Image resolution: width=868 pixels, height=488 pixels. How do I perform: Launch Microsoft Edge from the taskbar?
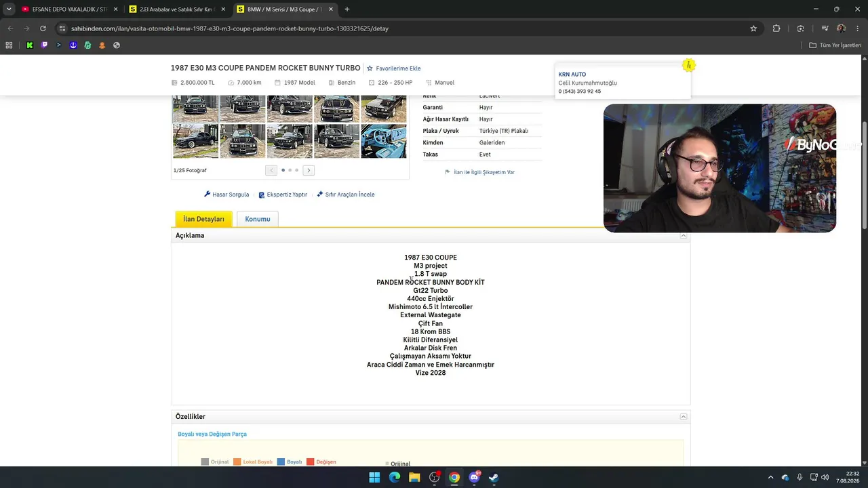click(395, 477)
